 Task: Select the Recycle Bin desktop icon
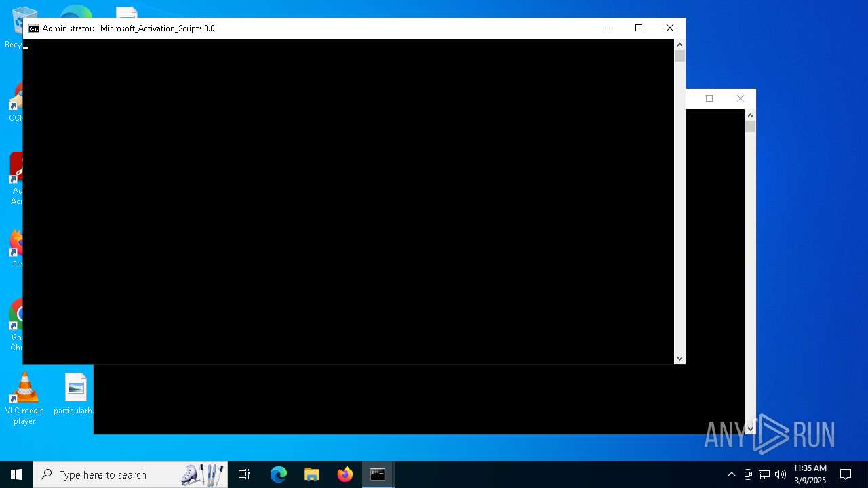click(14, 27)
